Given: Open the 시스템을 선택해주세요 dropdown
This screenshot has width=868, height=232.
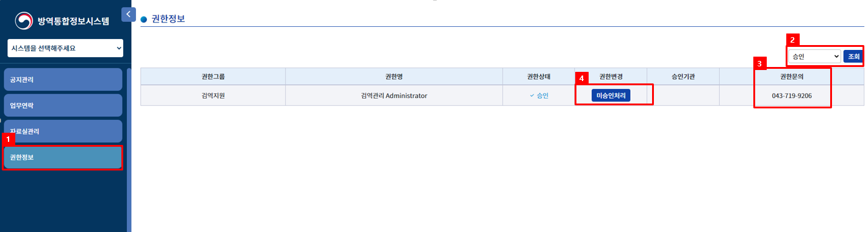Looking at the screenshot, I should (66, 47).
